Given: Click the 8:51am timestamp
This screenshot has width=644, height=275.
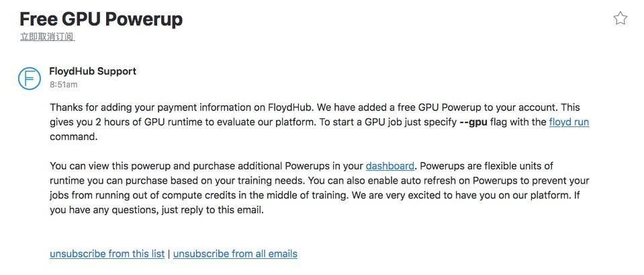Looking at the screenshot, I should click(x=63, y=85).
